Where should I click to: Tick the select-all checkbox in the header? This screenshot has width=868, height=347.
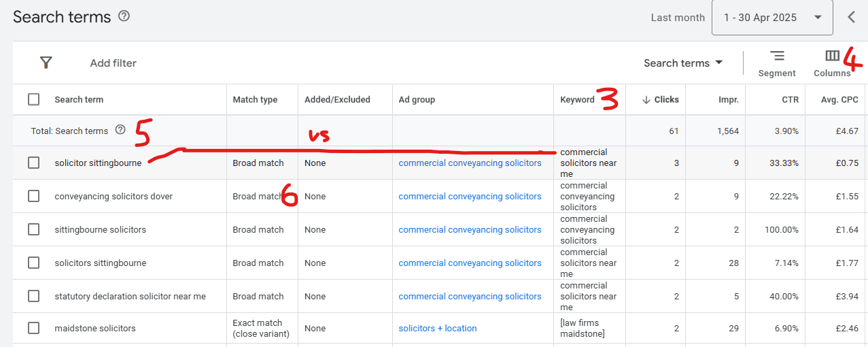coord(33,99)
